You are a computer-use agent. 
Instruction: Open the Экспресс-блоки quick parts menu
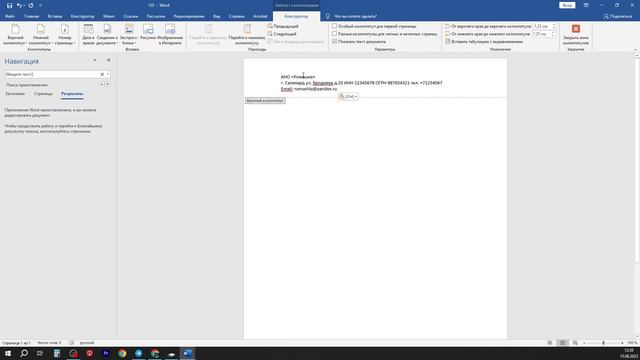pos(129,34)
